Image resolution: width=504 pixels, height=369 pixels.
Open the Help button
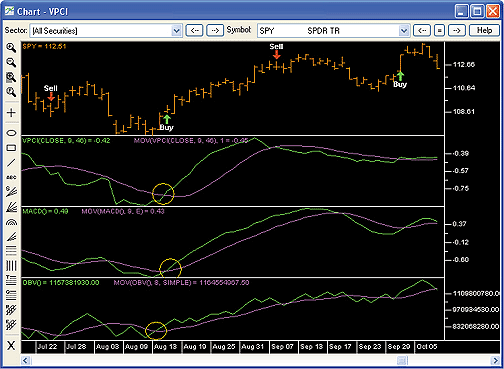[484, 31]
